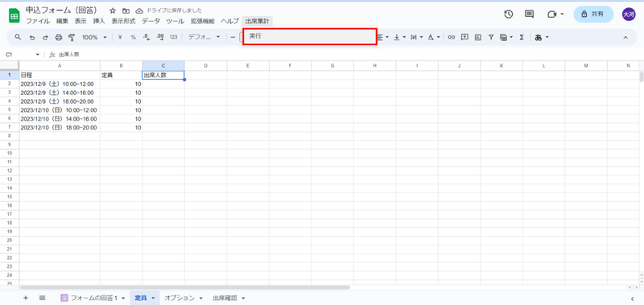
Task: Open the ヘルプ menu
Action: (229, 22)
